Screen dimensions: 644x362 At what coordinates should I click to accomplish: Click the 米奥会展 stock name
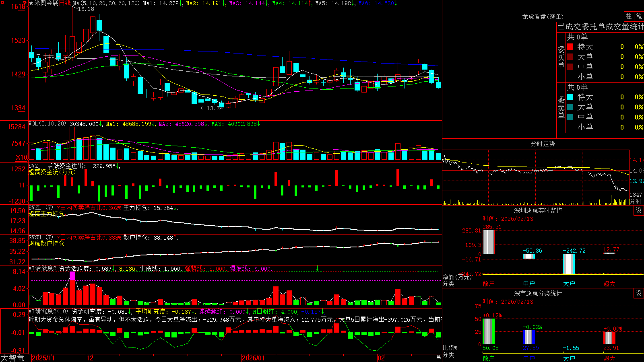pos(46,3)
